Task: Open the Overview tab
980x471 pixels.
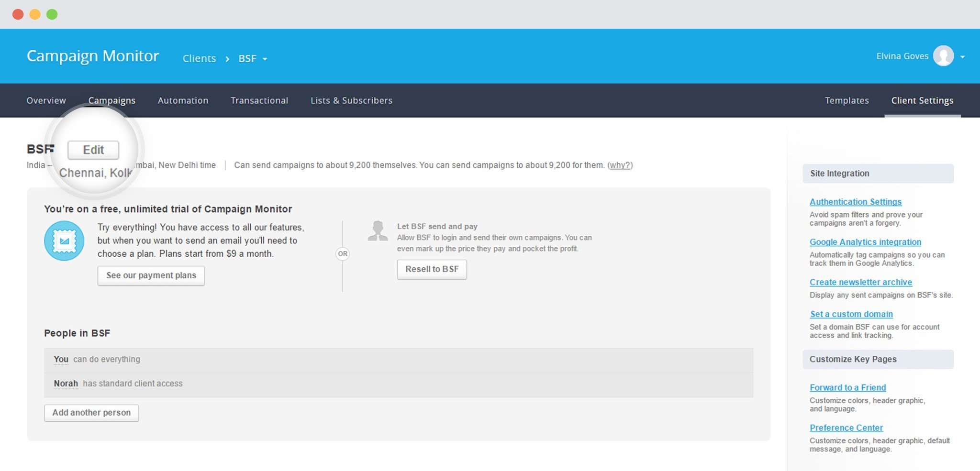Action: [46, 100]
